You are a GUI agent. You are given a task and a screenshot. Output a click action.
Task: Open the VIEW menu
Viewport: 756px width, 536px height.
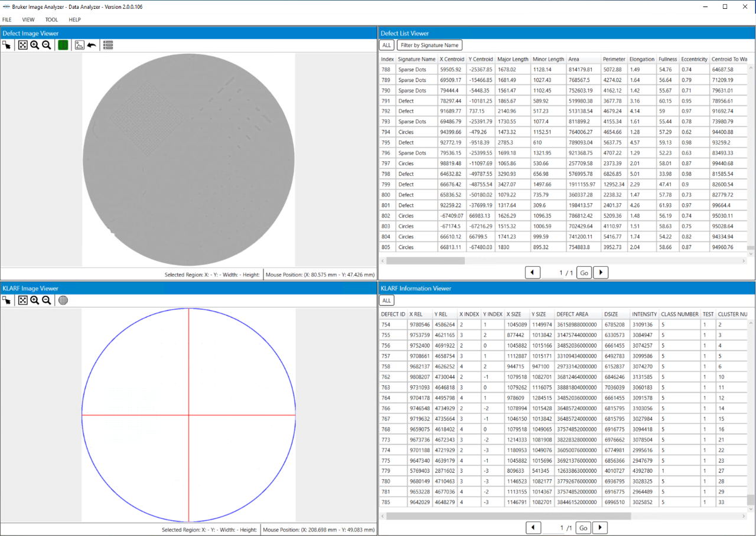[x=28, y=19]
